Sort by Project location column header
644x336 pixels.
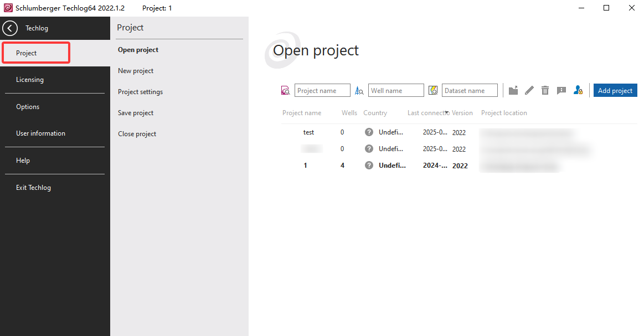tap(504, 113)
